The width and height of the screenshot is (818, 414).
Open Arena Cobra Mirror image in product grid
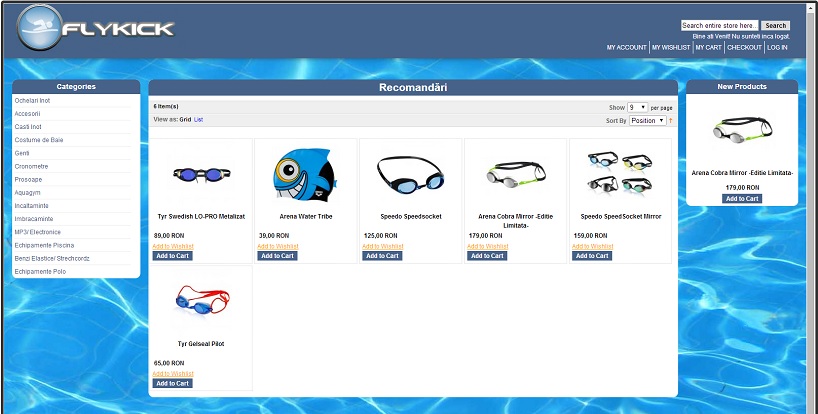pos(515,174)
